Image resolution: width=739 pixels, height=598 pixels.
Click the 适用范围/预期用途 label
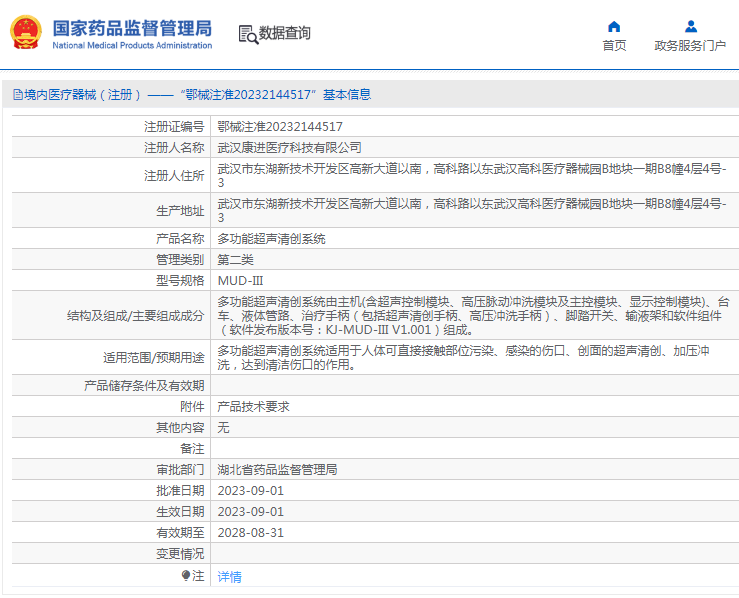pyautogui.click(x=154, y=358)
